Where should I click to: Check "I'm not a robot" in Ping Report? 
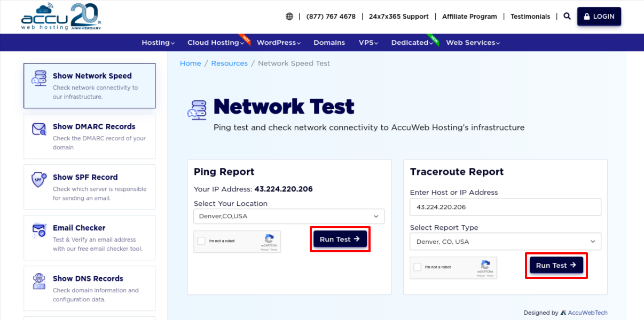(x=201, y=241)
